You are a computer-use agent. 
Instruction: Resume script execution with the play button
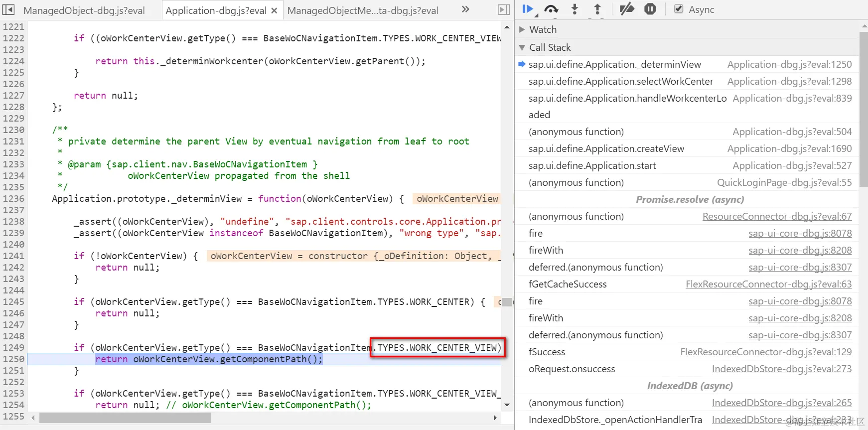click(x=527, y=9)
